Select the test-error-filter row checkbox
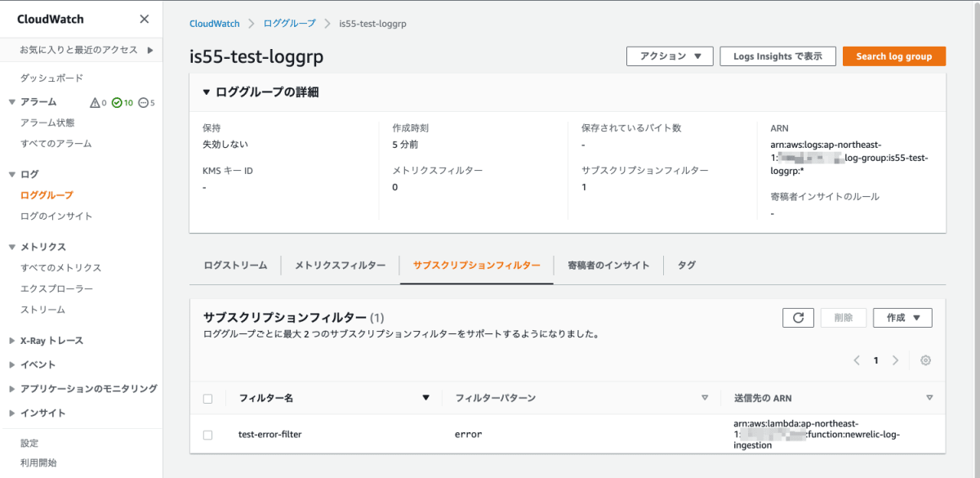This screenshot has width=980, height=478. click(x=207, y=435)
